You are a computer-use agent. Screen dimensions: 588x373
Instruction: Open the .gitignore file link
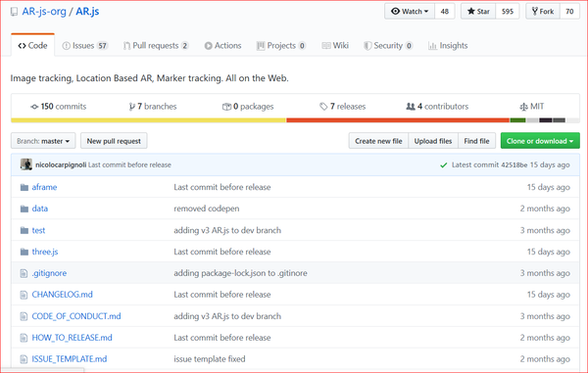pos(49,273)
